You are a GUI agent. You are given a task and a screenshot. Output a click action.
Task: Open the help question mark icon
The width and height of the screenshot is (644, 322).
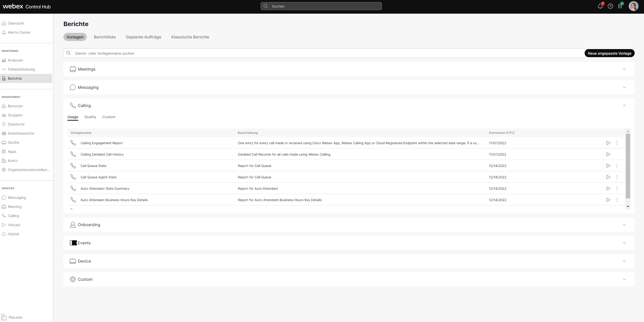point(610,6)
